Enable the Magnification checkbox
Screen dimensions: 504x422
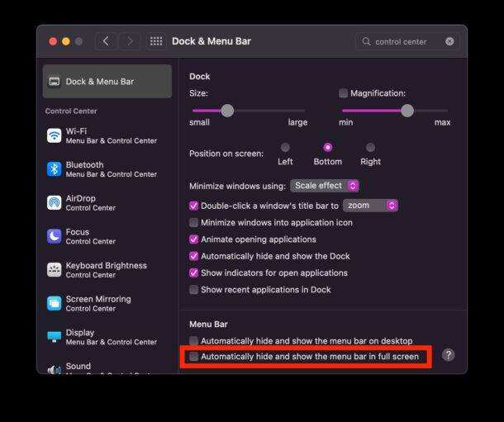point(343,93)
